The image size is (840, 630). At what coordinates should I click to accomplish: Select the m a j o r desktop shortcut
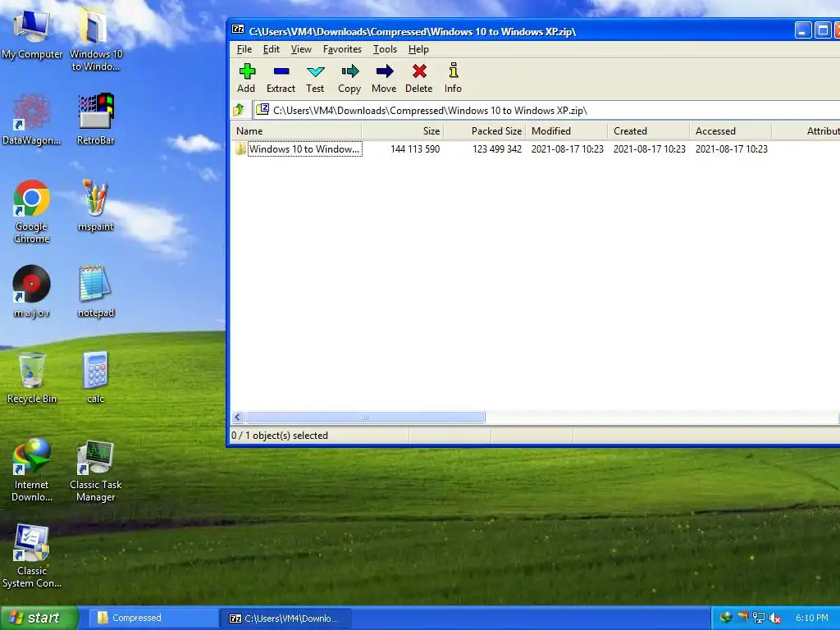pyautogui.click(x=32, y=292)
